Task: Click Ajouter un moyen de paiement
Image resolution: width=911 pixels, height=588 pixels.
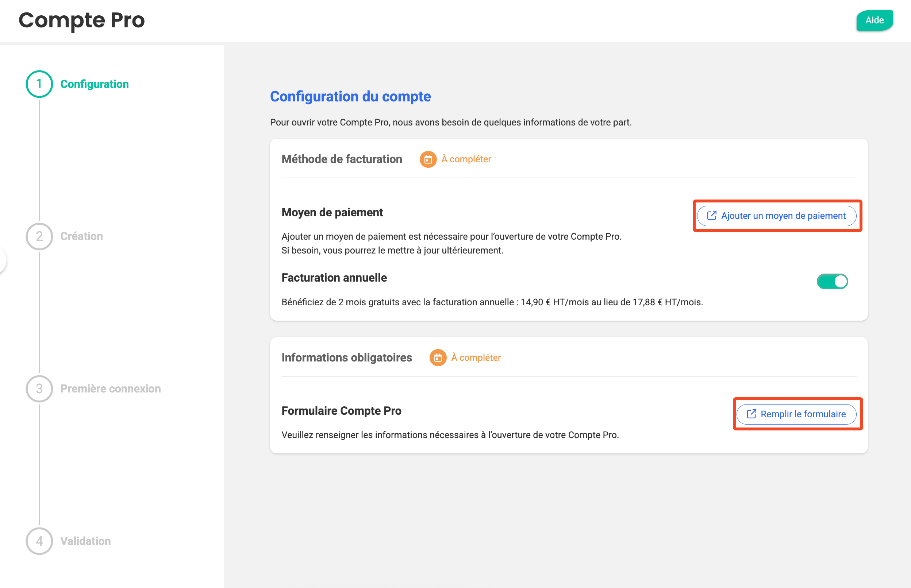Action: click(x=777, y=216)
